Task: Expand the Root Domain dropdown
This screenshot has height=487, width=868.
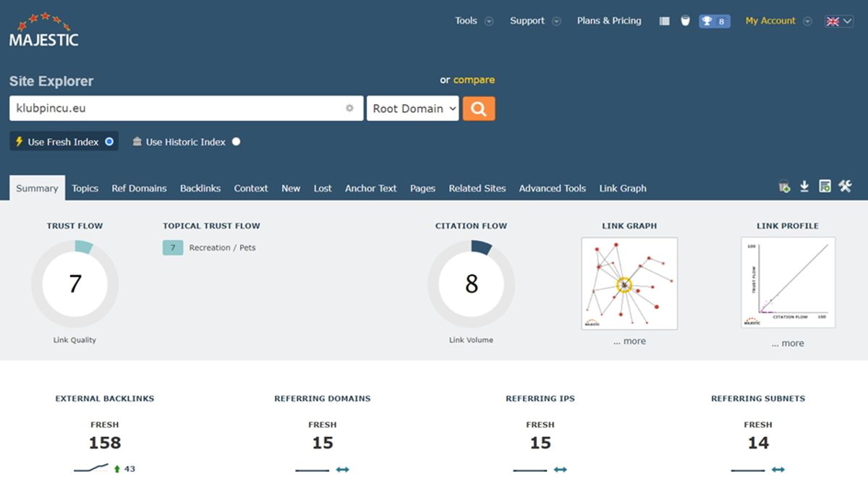Action: click(413, 109)
